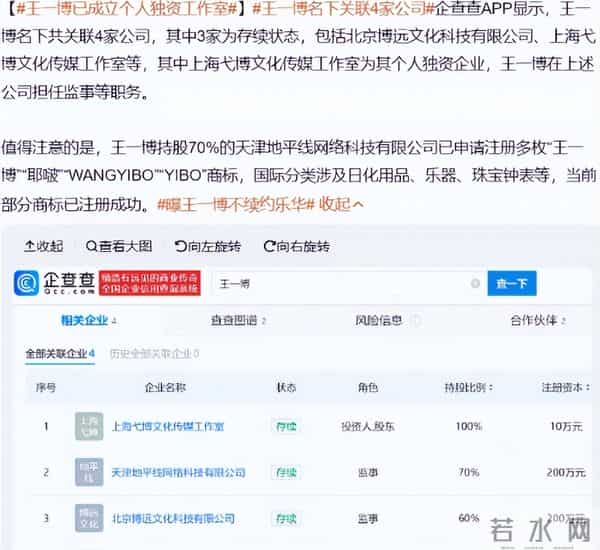Viewport: 600px width, 550px height.
Task: Switch to 合作伙伴 tab
Action: point(538,320)
